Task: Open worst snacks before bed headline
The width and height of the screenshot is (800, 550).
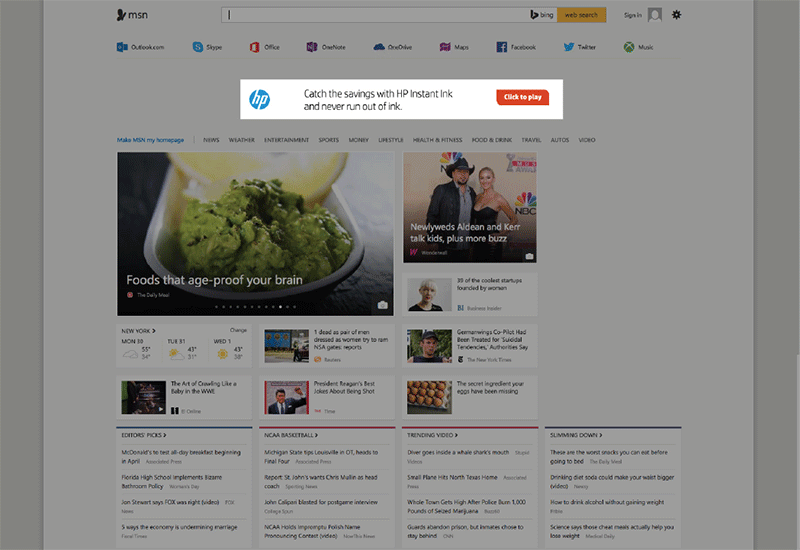Action: 609,456
